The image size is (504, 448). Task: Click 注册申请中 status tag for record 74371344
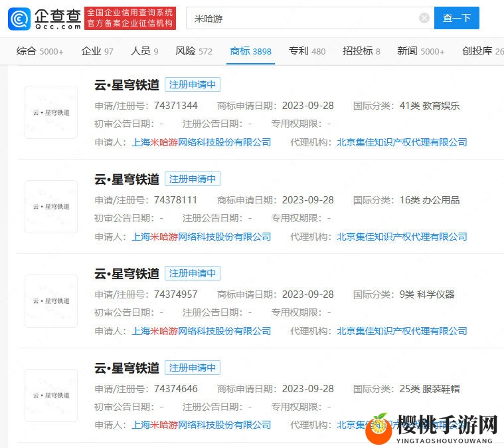coord(193,84)
